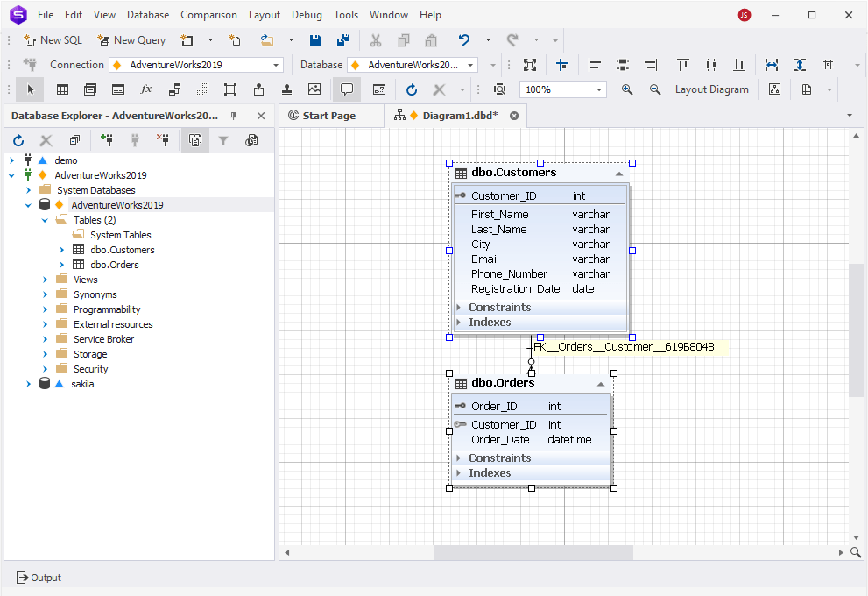Select the New Table tool in the diagram toolbar
Screen dimensions: 868x596
tap(61, 89)
